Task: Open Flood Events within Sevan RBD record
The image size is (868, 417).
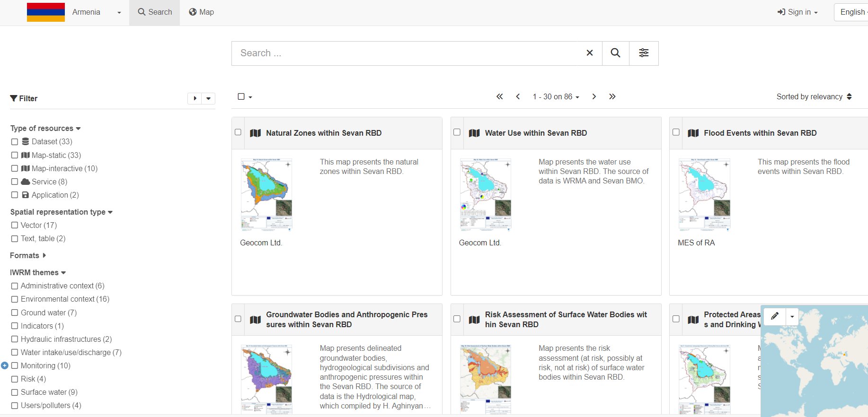Action: click(760, 133)
